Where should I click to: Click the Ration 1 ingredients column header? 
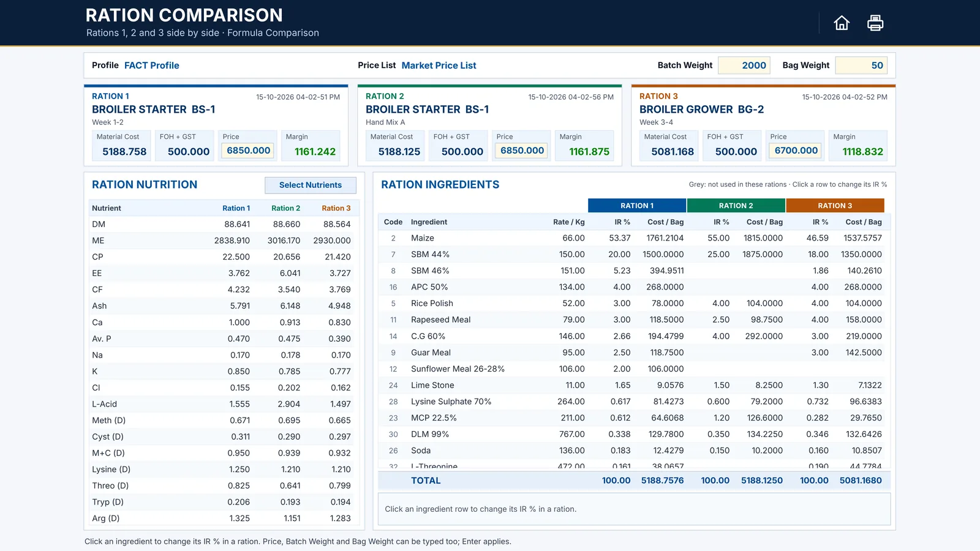pyautogui.click(x=637, y=206)
